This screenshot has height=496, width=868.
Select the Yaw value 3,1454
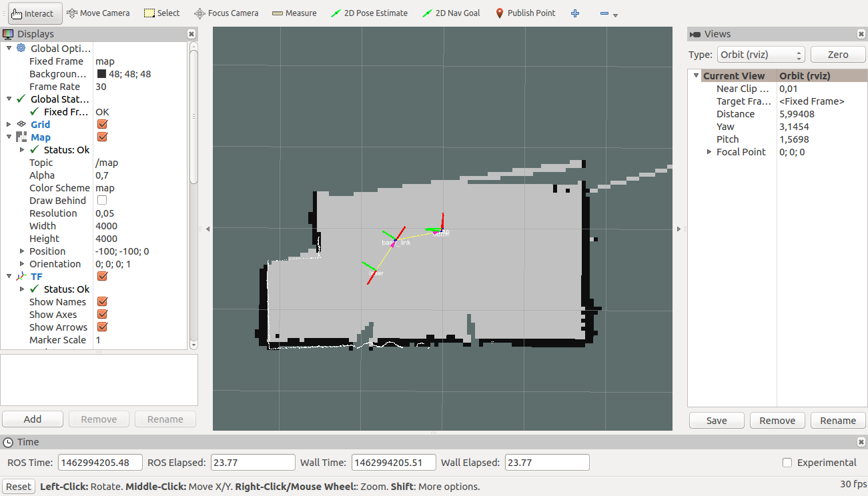coord(794,127)
